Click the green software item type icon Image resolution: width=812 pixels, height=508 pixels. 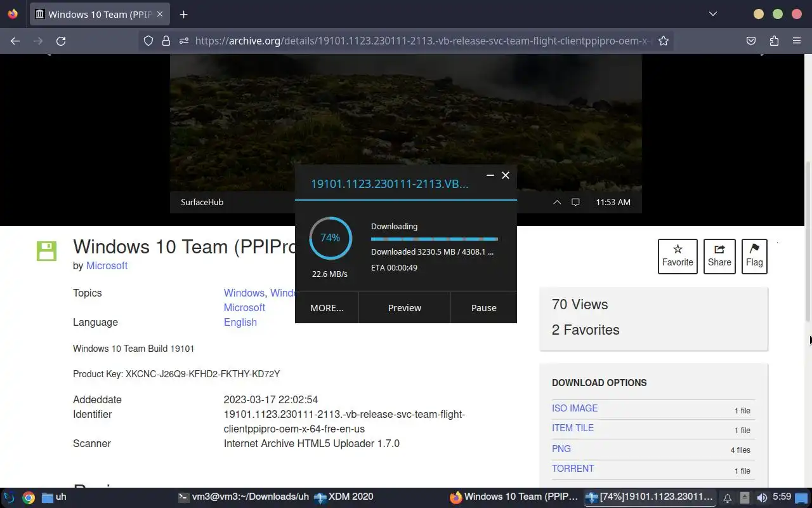tap(46, 251)
